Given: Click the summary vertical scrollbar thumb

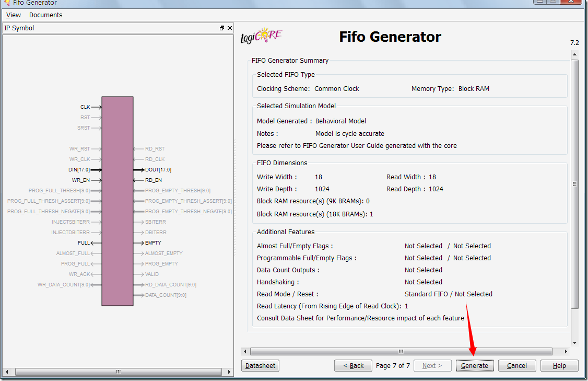Looking at the screenshot, I should [x=574, y=183].
